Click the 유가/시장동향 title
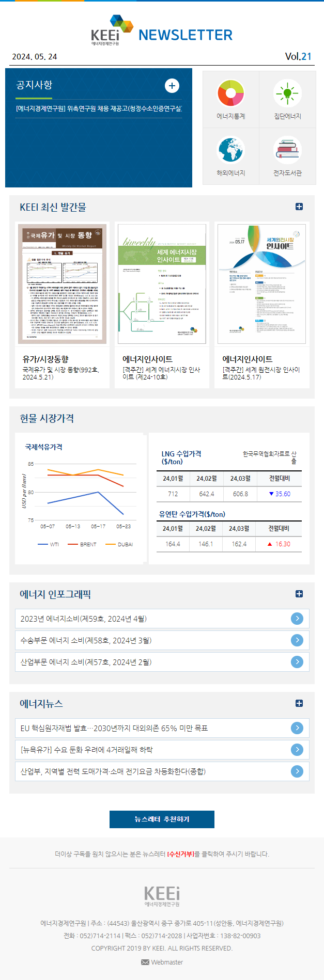Screen dimensions: 324x980 [x=45, y=359]
